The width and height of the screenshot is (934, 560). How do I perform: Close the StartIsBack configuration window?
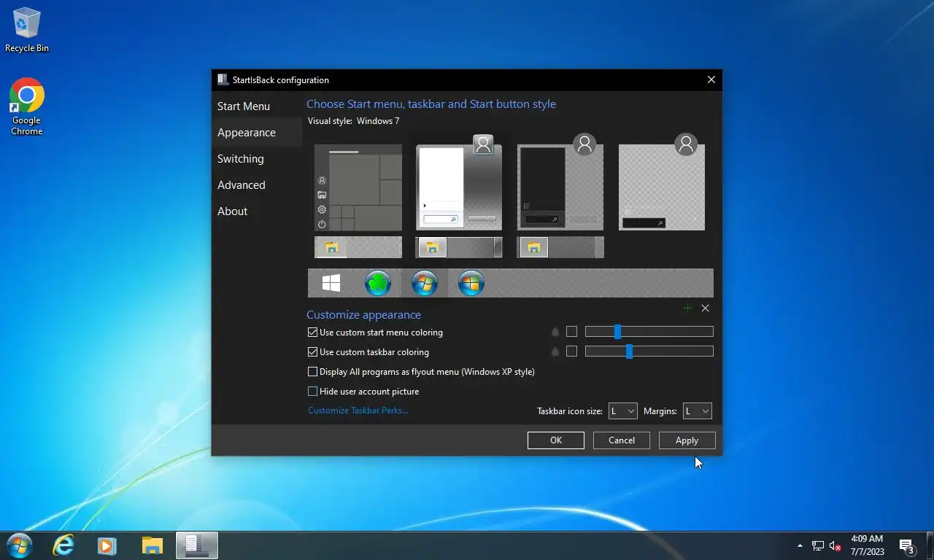pos(711,79)
